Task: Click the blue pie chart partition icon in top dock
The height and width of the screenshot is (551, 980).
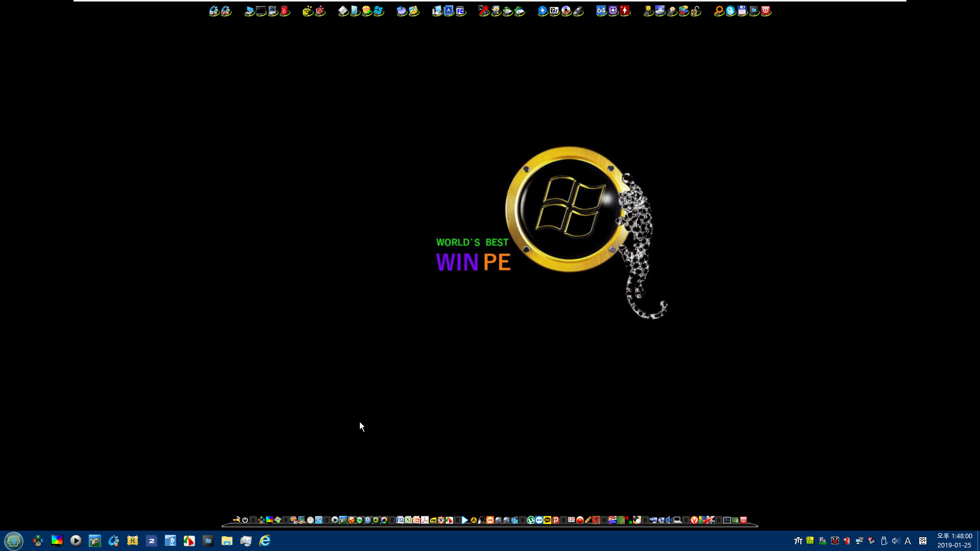Action: (402, 11)
